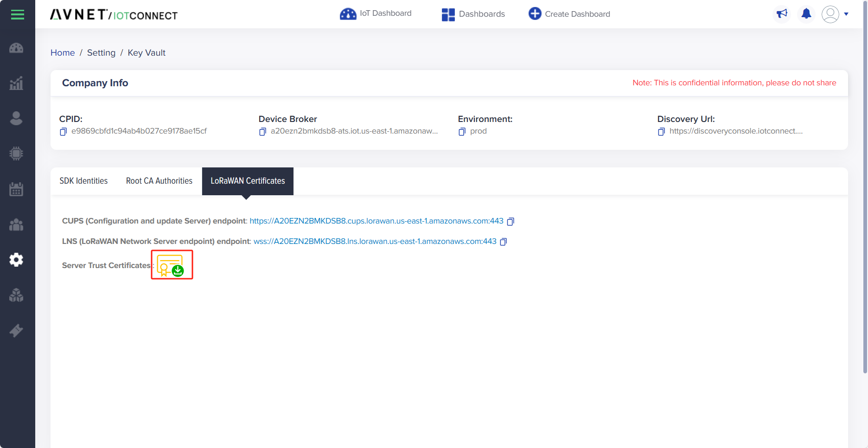The image size is (868, 448).
Task: Go to Home breadcrumb
Action: pyautogui.click(x=63, y=53)
